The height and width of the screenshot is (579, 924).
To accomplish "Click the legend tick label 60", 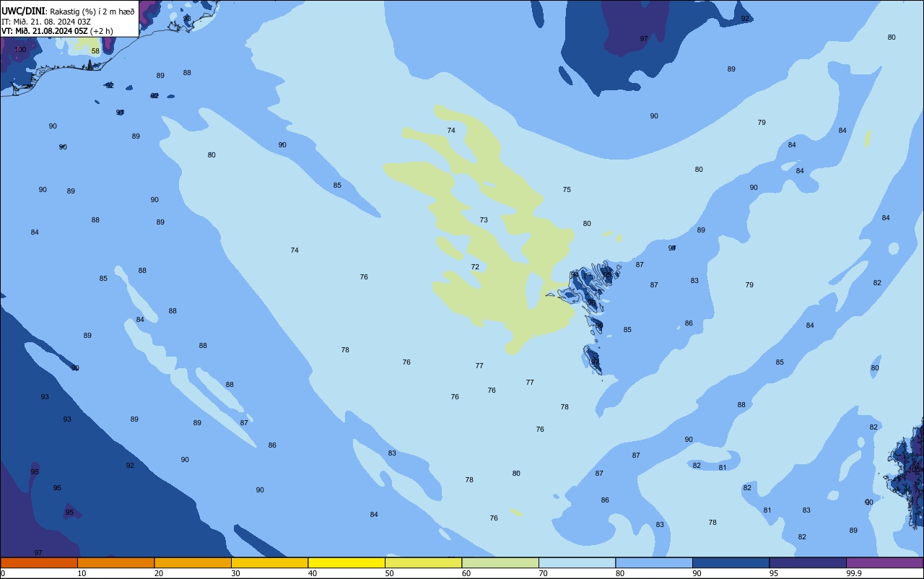I will point(466,573).
